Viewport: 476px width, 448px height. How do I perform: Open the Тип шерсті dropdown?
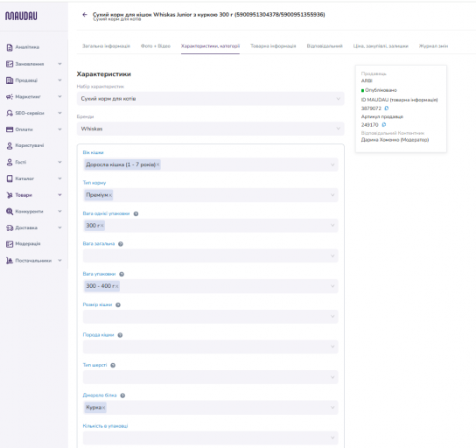210,377
